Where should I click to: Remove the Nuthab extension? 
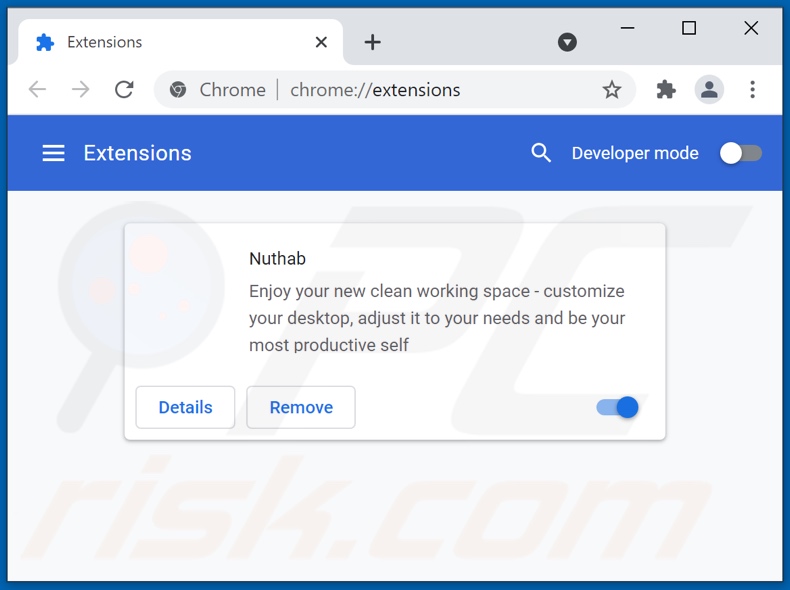pyautogui.click(x=301, y=407)
